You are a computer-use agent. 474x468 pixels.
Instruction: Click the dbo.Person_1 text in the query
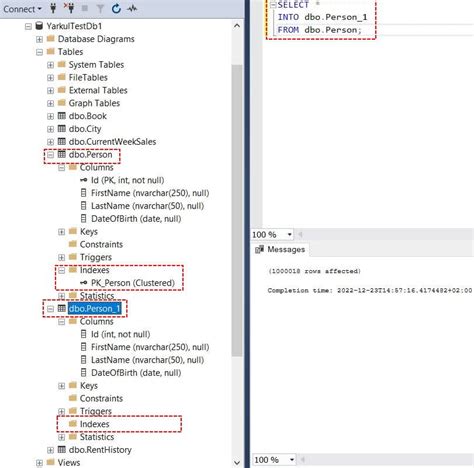(x=336, y=17)
